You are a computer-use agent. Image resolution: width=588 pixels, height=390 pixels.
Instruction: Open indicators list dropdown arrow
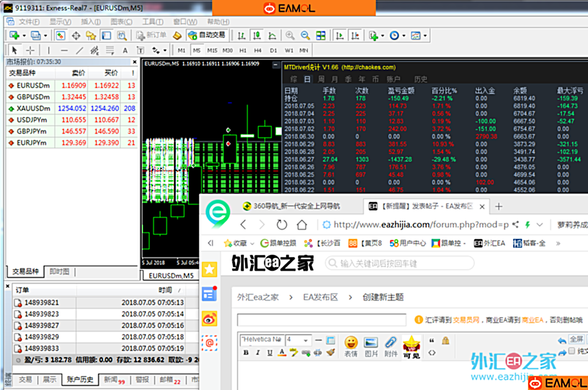[382, 35]
